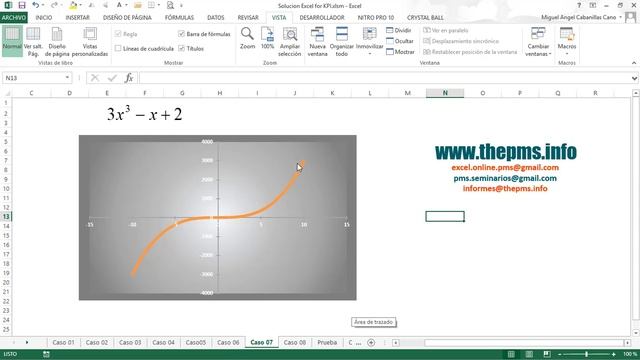The image size is (640, 360).
Task: Collapse the ribbon
Action: 634,63
